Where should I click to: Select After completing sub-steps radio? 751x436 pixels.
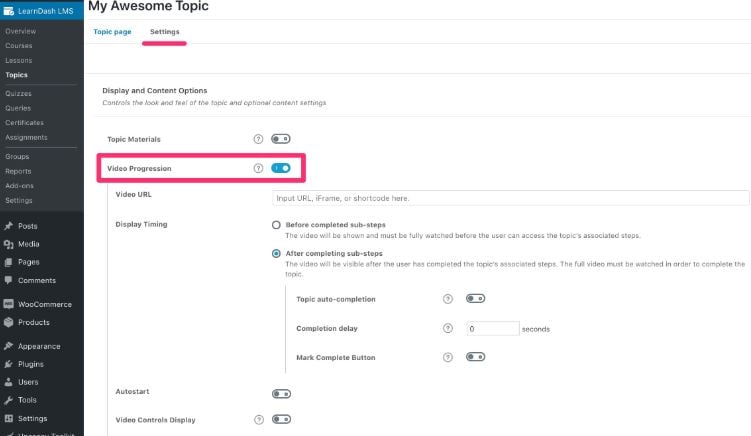click(x=276, y=253)
